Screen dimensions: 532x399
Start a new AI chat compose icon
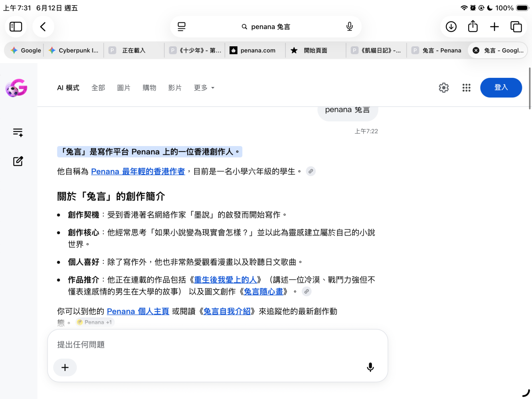pyautogui.click(x=18, y=161)
